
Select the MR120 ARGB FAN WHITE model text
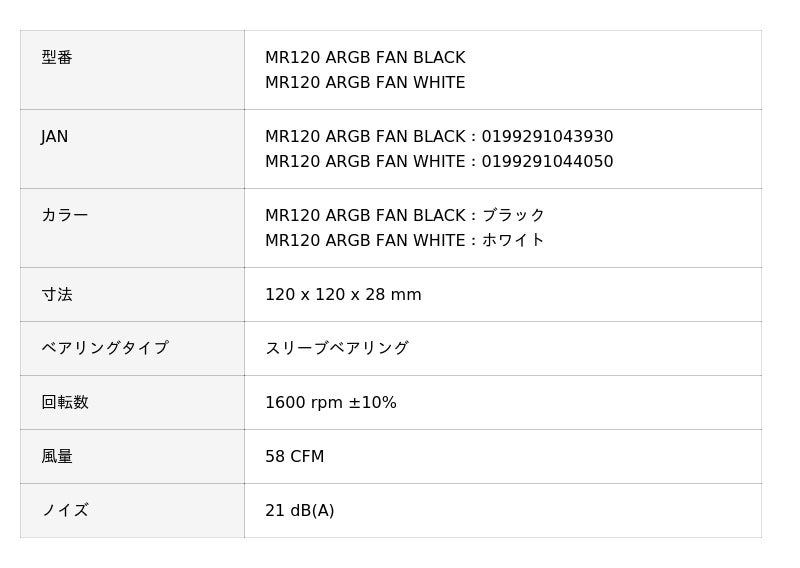365,82
